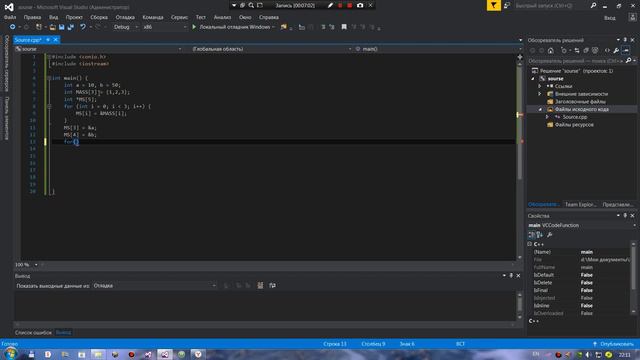The width and height of the screenshot is (640, 360).
Task: Click the Solution Explorer sync icon
Action: [x=577, y=51]
